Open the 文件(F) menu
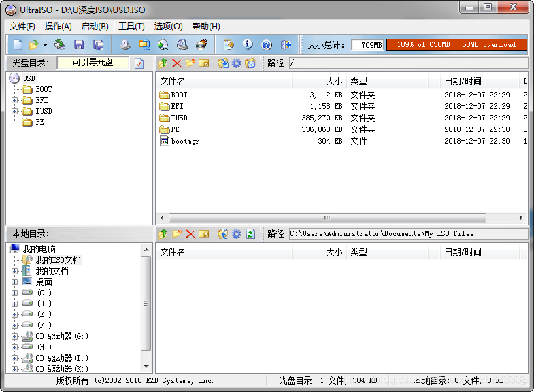Viewport: 534px width, 392px height. [22, 27]
